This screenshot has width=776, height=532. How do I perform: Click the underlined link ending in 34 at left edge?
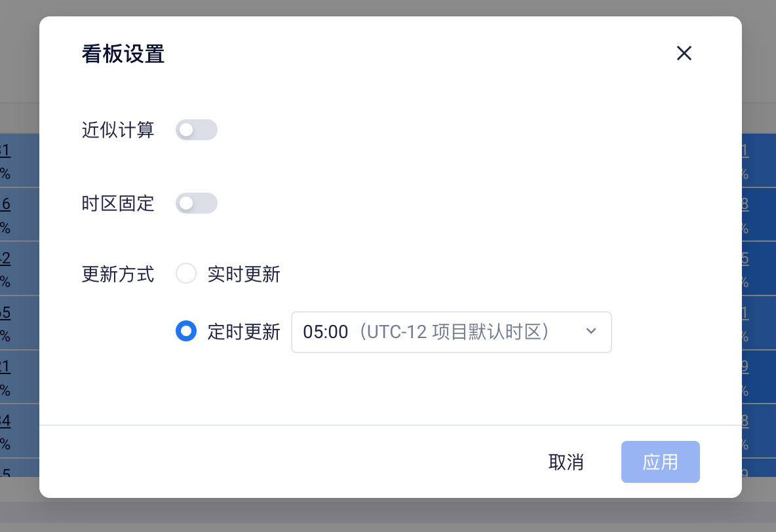pyautogui.click(x=5, y=420)
